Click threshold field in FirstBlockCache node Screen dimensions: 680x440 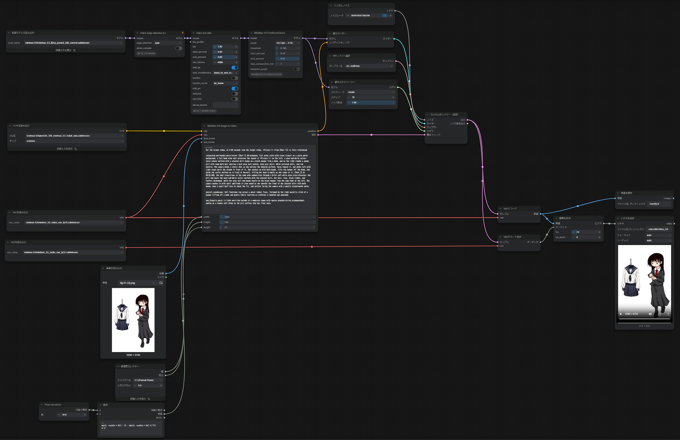287,48
